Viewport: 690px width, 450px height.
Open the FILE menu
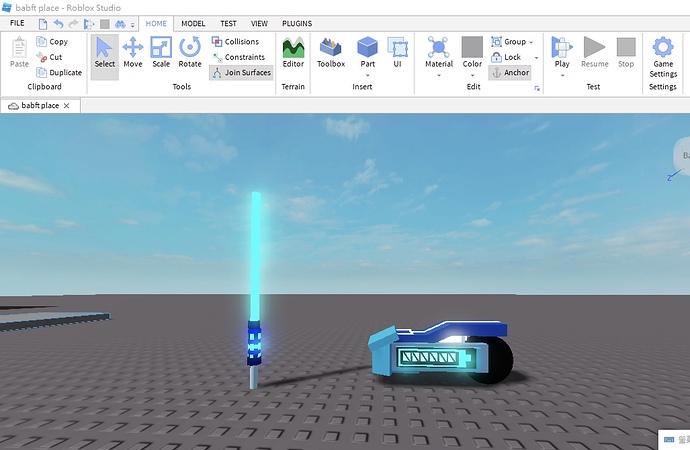click(x=17, y=23)
